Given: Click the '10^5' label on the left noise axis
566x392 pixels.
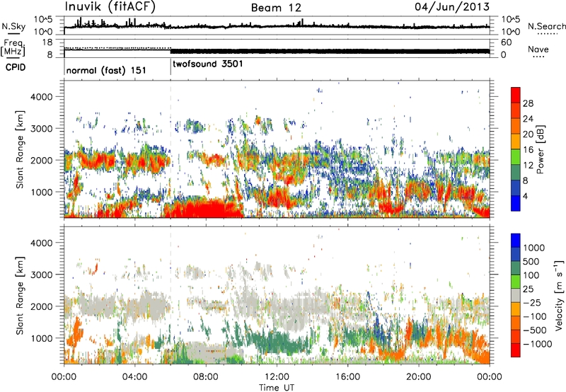Looking at the screenshot, I should tap(43, 20).
